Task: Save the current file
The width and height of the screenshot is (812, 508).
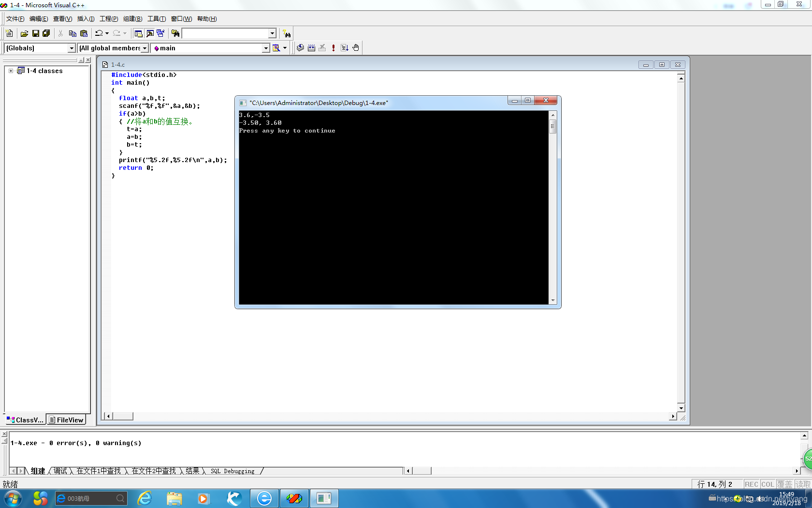Action: tap(35, 33)
